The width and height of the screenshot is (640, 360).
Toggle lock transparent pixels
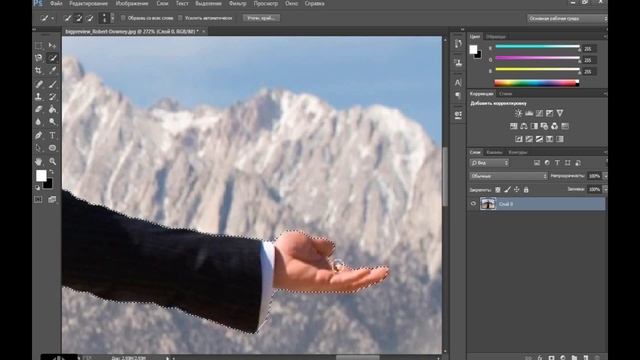pos(498,189)
